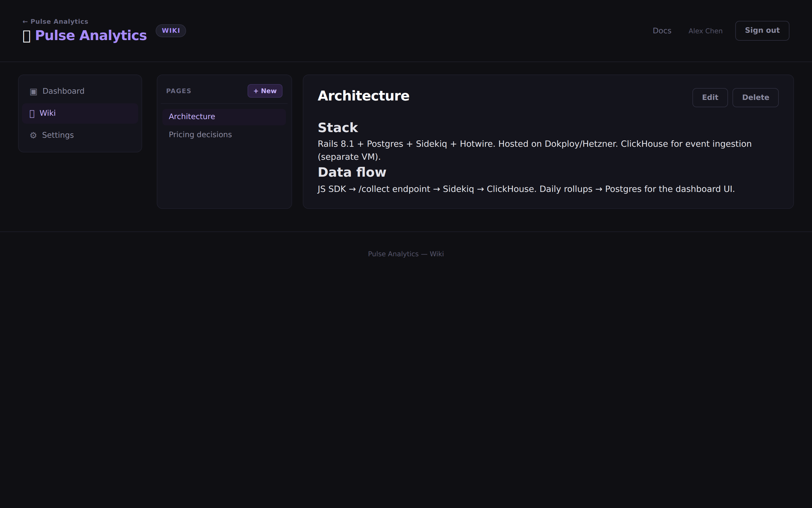812x508 pixels.
Task: Click the logo icon beside Pulse Analytics title
Action: click(27, 36)
